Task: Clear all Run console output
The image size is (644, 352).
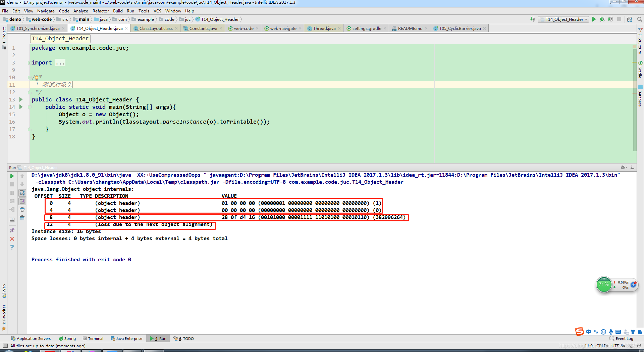Action: 22,218
